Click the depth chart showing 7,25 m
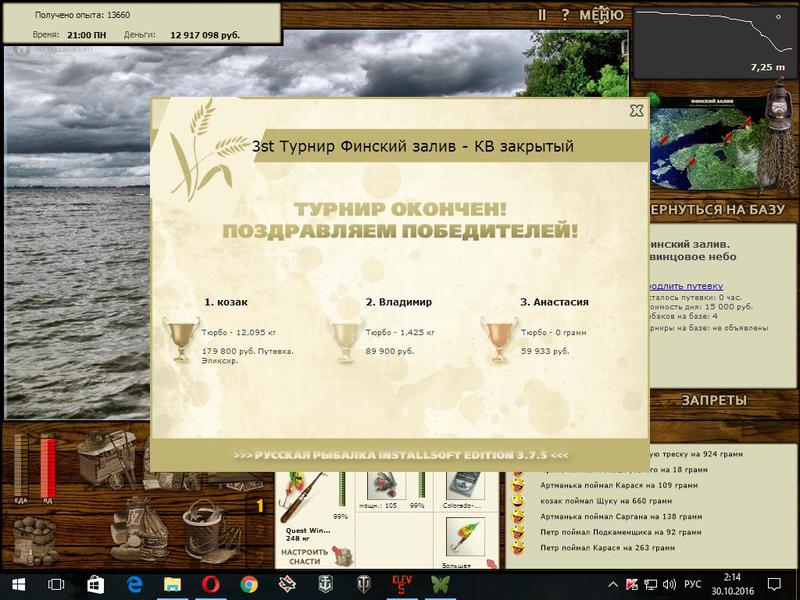 click(x=715, y=42)
